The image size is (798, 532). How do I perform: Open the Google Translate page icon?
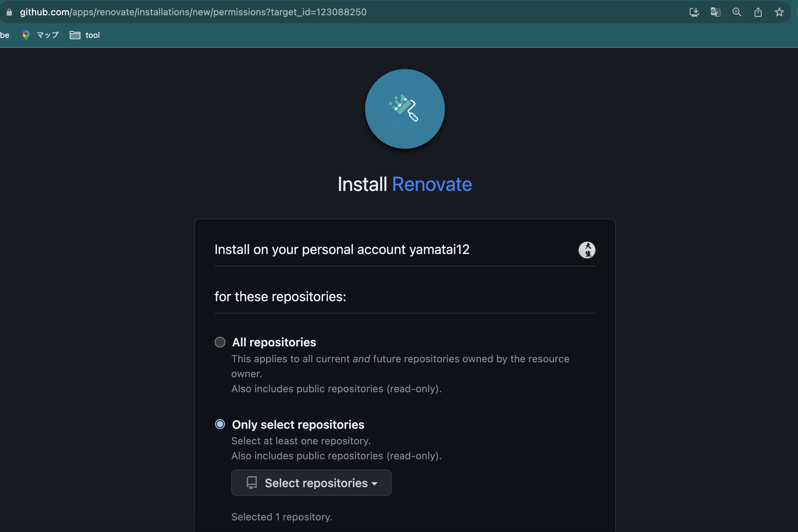coord(716,12)
